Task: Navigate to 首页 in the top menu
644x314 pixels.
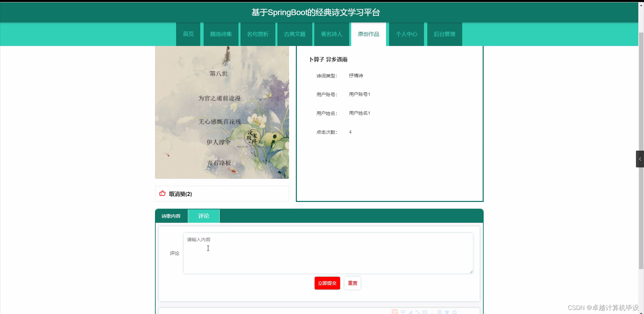Action: pyautogui.click(x=188, y=34)
